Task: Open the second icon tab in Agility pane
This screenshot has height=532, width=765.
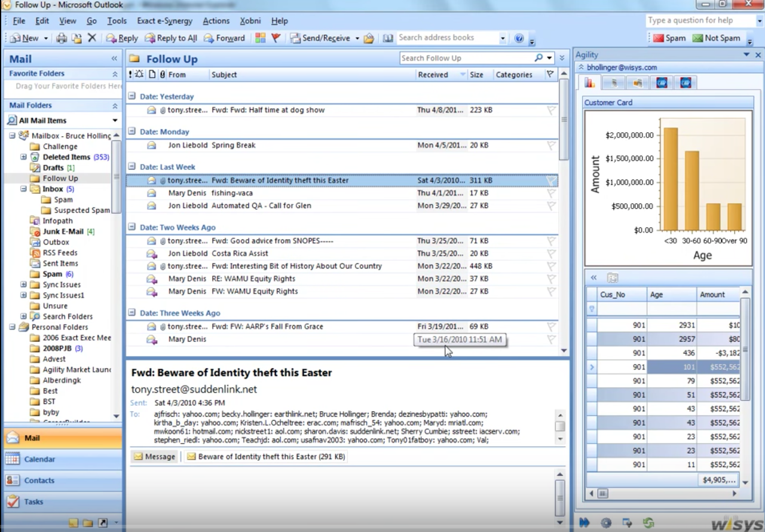Action: tap(614, 82)
